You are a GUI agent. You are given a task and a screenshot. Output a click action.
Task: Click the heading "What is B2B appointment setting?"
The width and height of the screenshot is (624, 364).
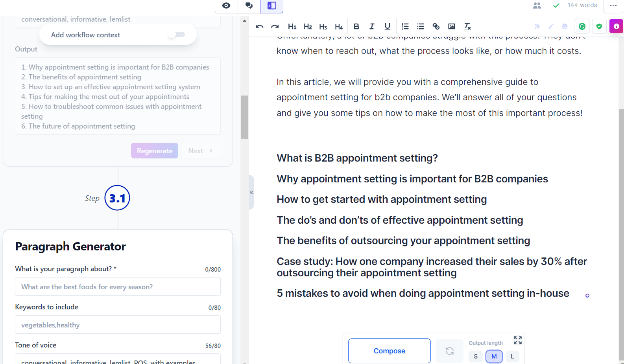(x=357, y=158)
